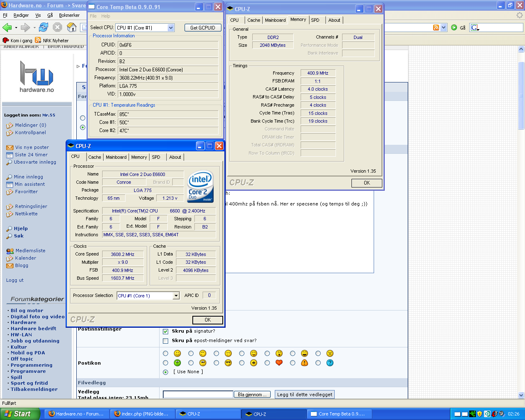Click the big grin smiley icon

[x=304, y=353]
